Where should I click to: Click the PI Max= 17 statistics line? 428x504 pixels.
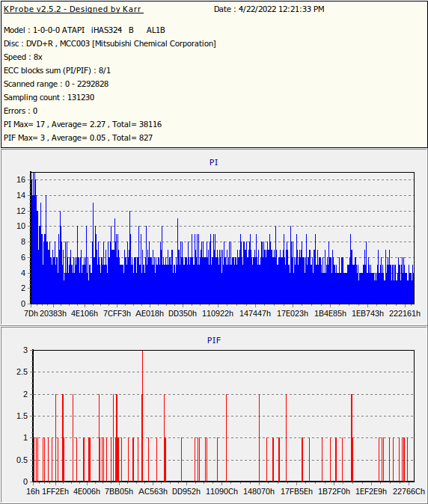[x=82, y=124]
